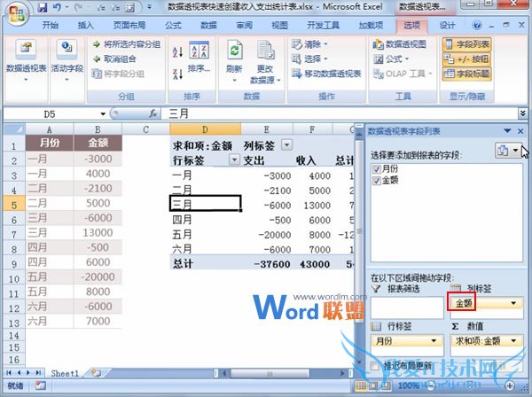Open field list pane options arrow
This screenshot has width=532, height=397.
[507, 131]
